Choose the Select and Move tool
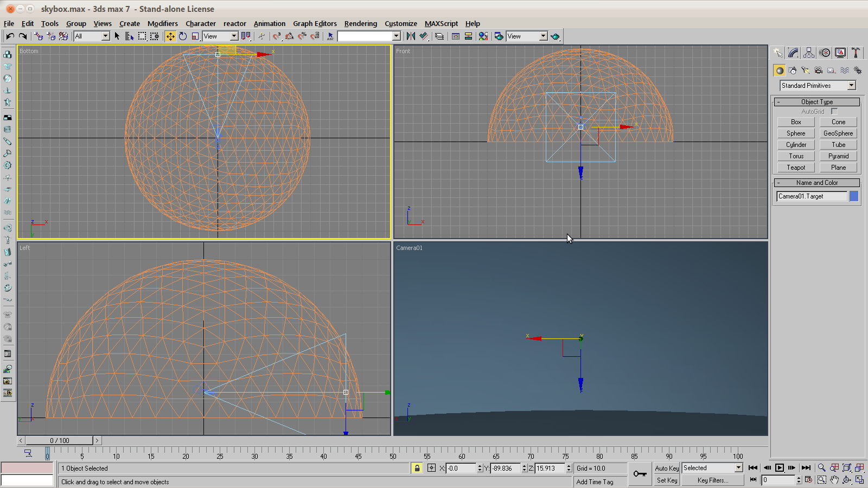 [x=170, y=36]
